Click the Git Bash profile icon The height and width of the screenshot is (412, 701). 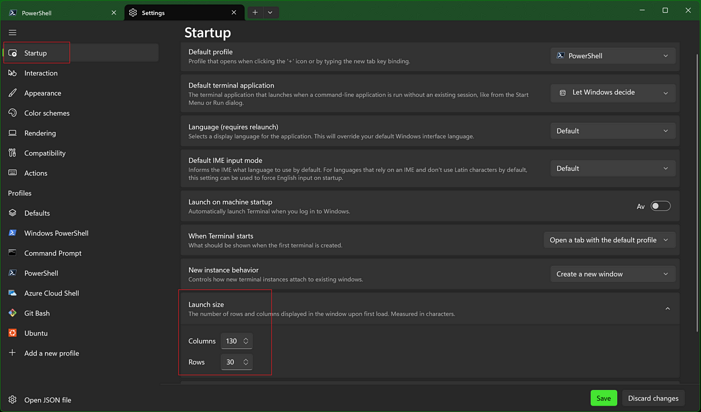point(13,313)
